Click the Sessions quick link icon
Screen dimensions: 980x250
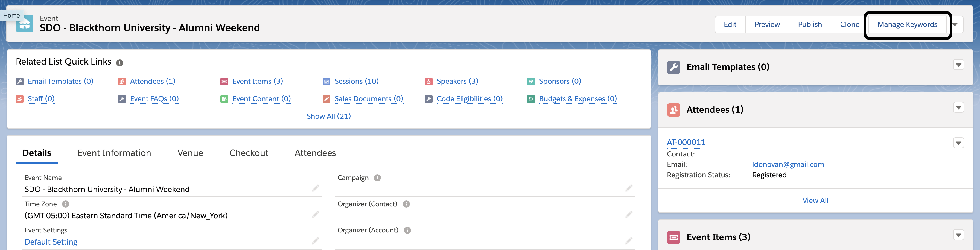(x=326, y=82)
